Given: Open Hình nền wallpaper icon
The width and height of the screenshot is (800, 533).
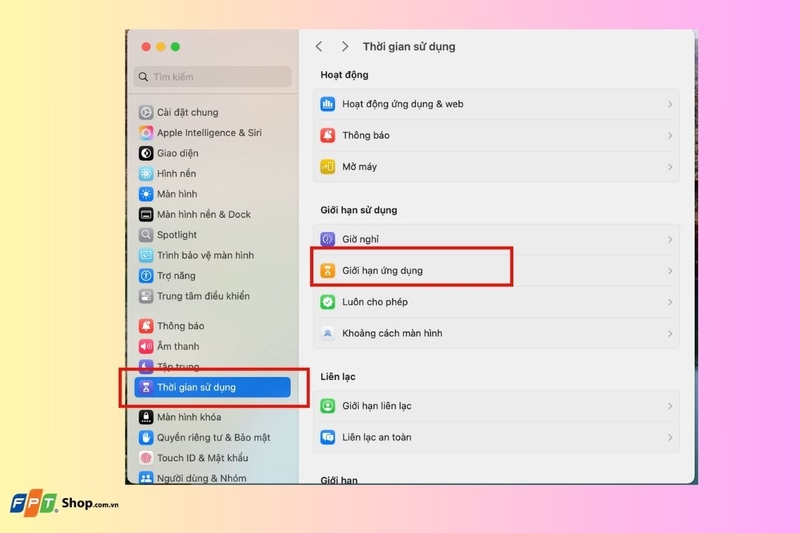Looking at the screenshot, I should [146, 173].
